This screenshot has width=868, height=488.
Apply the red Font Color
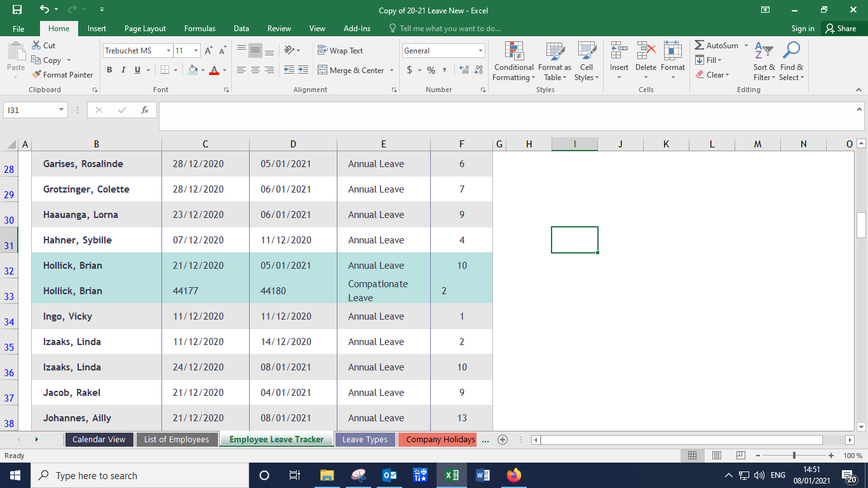coord(214,70)
